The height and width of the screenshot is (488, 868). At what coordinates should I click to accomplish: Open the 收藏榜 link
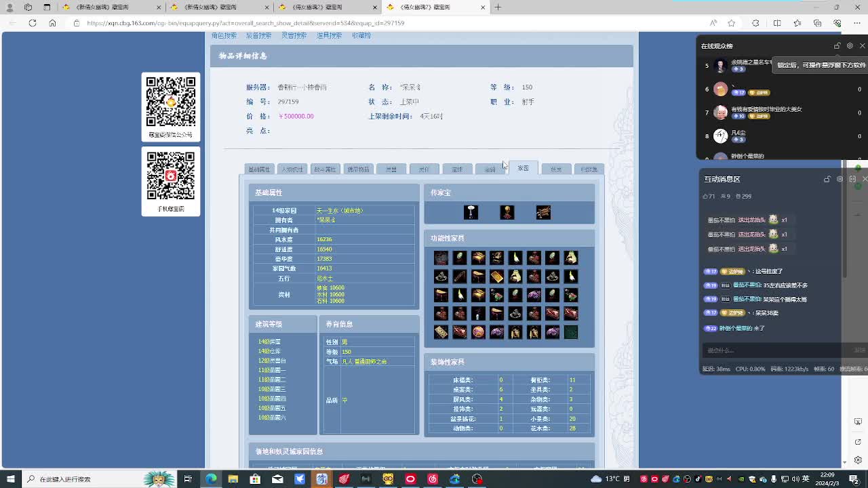click(361, 35)
